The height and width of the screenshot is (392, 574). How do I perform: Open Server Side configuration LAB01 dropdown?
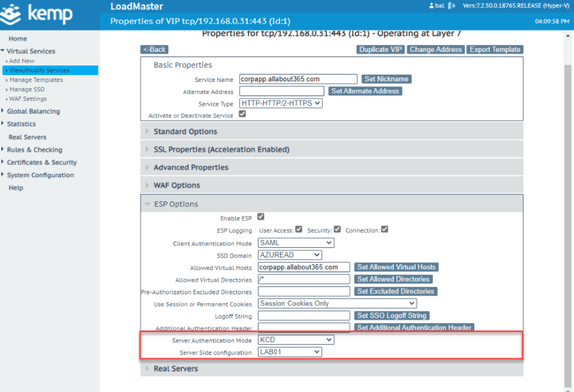290,352
